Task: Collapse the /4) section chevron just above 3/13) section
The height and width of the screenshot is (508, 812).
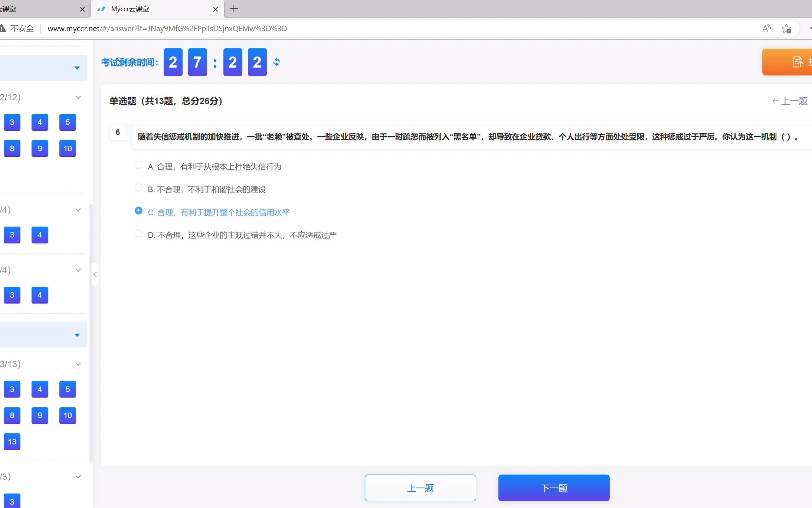Action: pos(78,270)
